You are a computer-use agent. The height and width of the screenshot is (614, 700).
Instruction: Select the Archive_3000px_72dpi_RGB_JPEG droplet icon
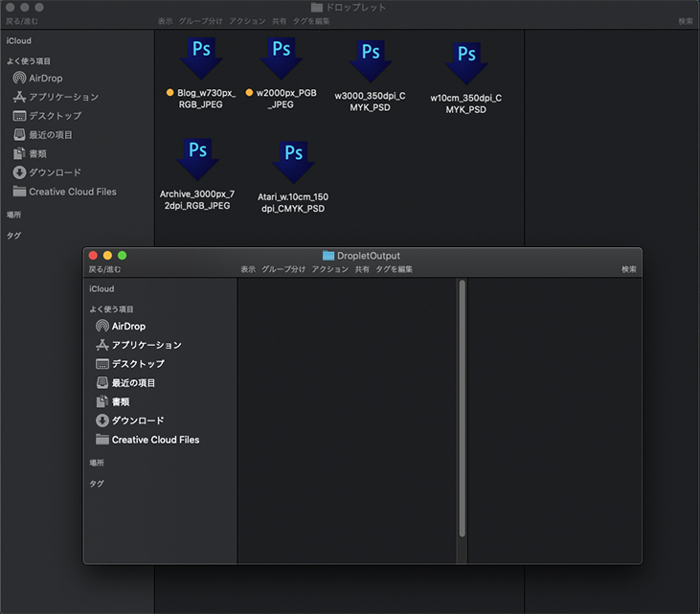pos(198,159)
